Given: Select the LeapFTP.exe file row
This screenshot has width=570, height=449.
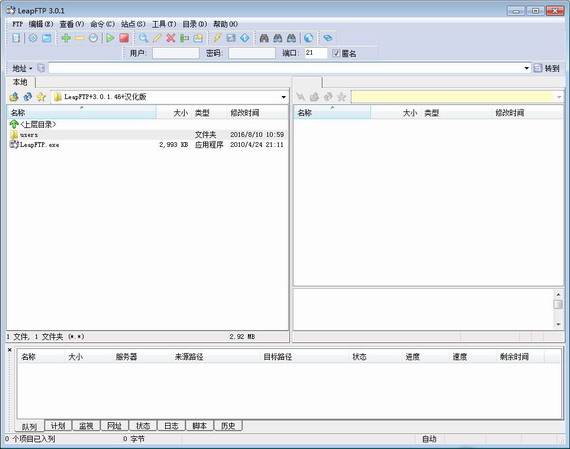Looking at the screenshot, I should (147, 145).
